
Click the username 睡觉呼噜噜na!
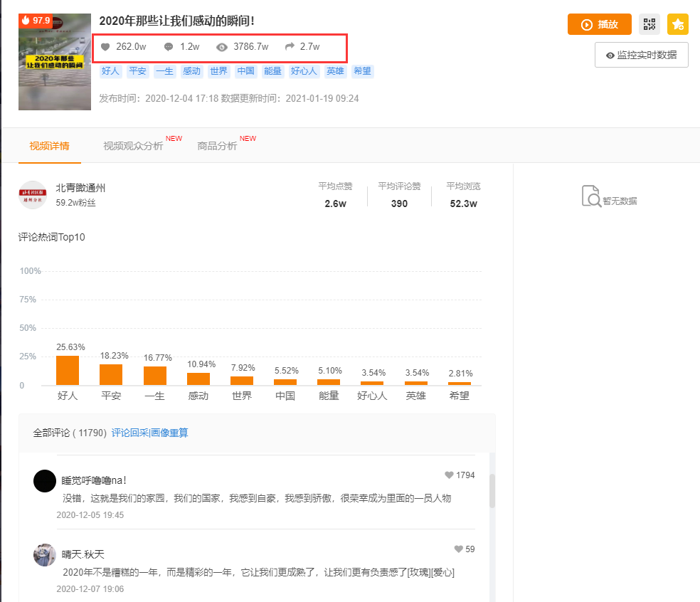(x=94, y=480)
